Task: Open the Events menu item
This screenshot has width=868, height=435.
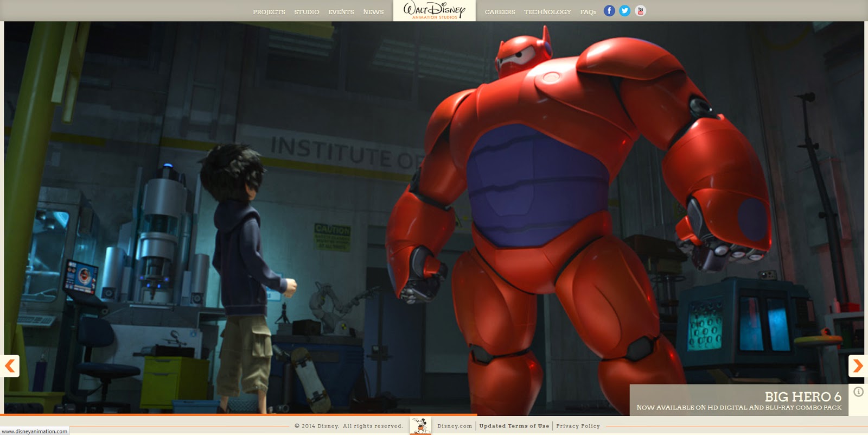Action: pos(341,12)
